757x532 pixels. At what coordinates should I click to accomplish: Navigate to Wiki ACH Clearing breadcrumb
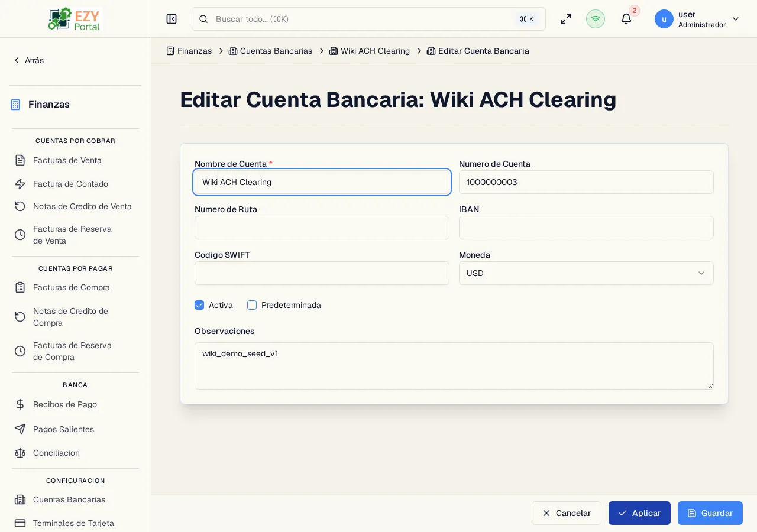coord(375,51)
